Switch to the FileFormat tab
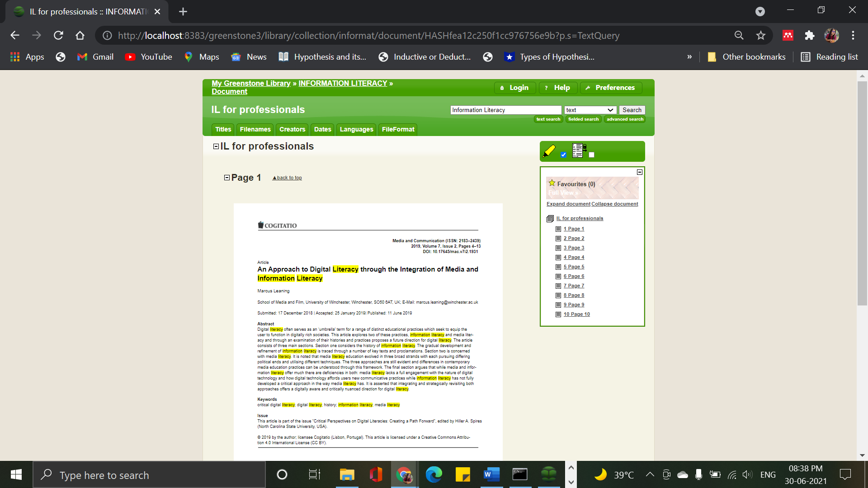This screenshot has width=868, height=488. [398, 129]
